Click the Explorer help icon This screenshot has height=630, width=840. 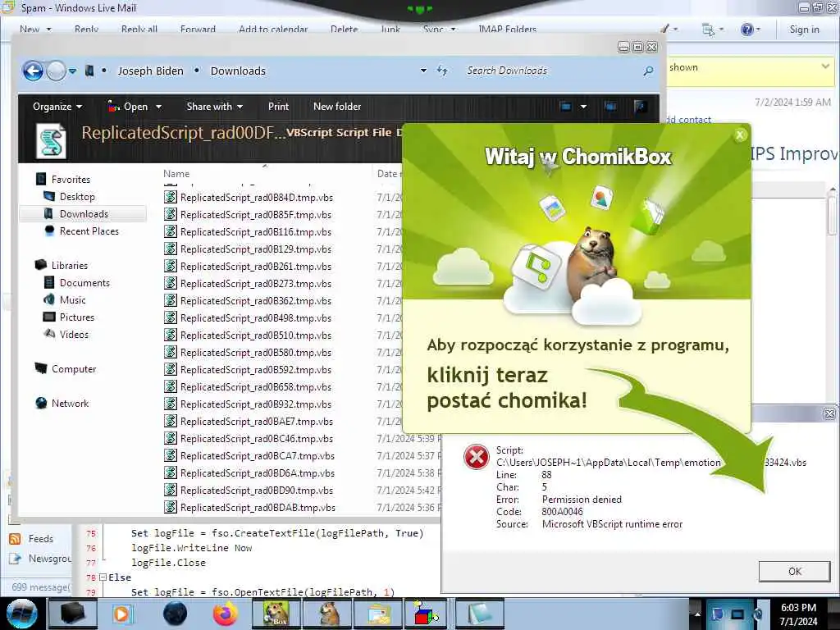coord(640,107)
